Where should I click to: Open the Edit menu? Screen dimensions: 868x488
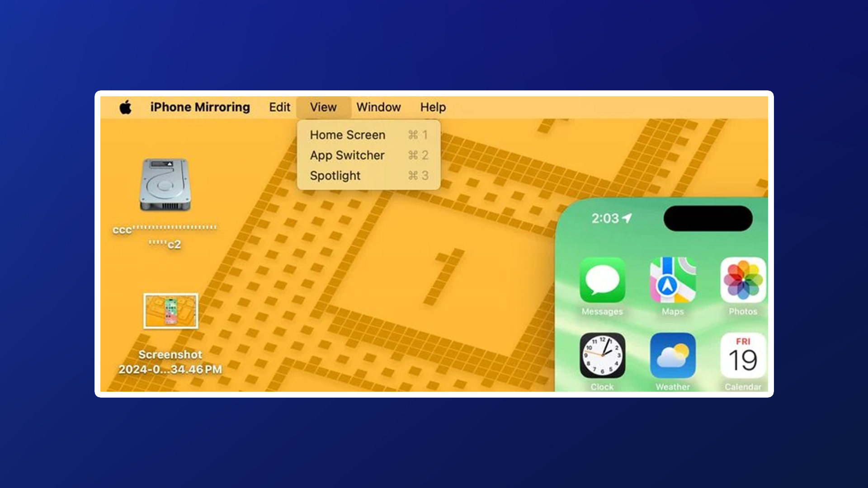tap(279, 107)
